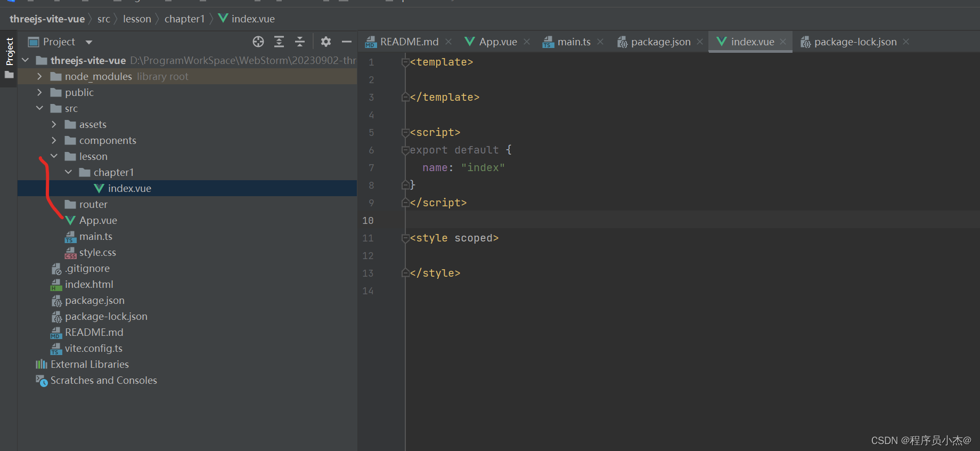The image size is (980, 451).
Task: Expand the assets folder
Action: (x=54, y=124)
